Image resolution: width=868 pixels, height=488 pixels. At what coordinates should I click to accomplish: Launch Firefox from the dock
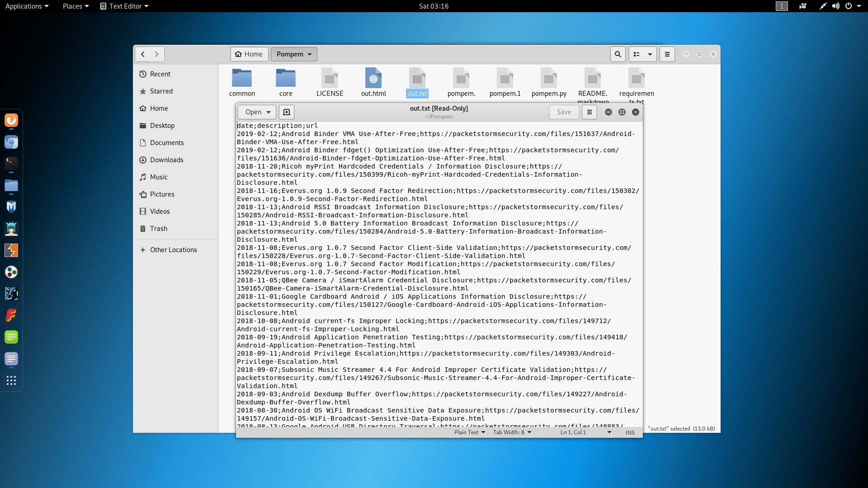tap(11, 120)
